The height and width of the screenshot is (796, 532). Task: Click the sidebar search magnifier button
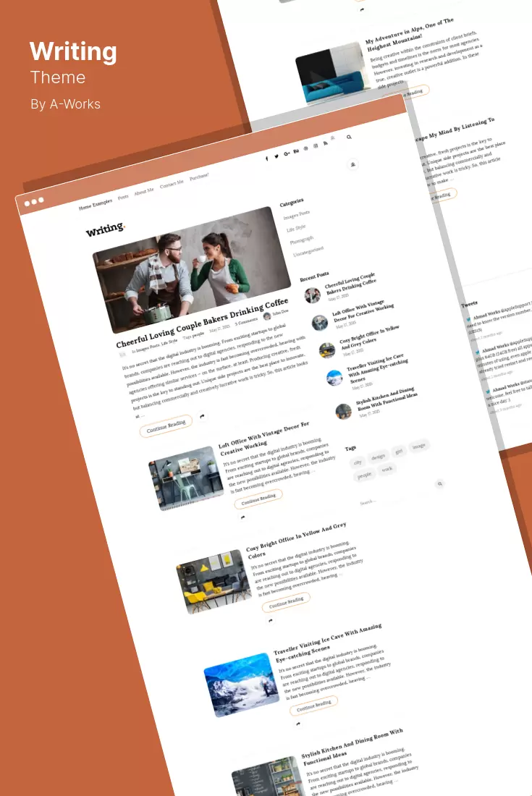click(x=439, y=484)
